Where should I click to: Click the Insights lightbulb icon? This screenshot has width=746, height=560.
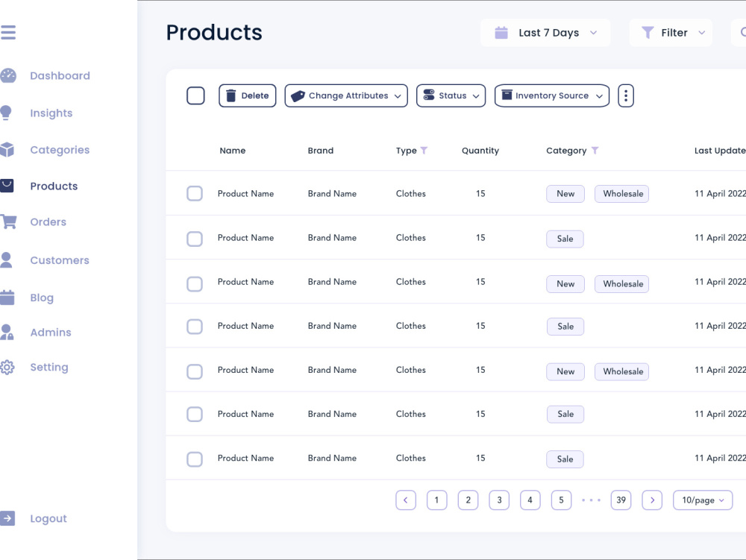tap(6, 113)
